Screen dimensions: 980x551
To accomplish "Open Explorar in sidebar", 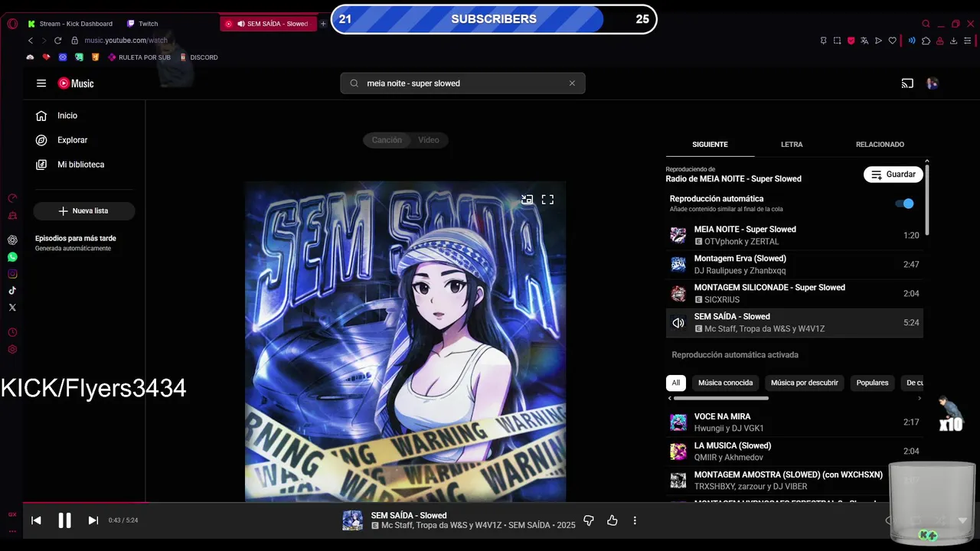I will 83,140.
